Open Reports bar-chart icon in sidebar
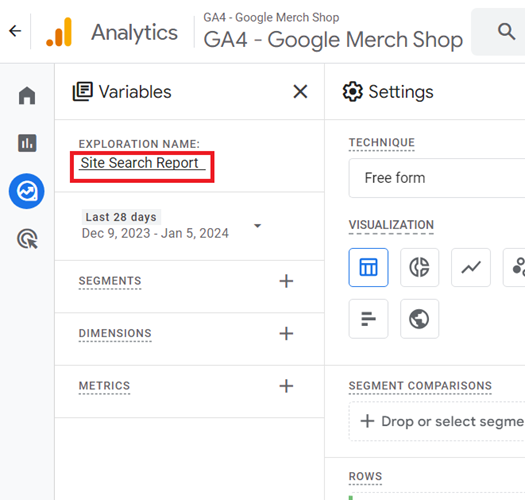Image resolution: width=525 pixels, height=500 pixels. (27, 143)
